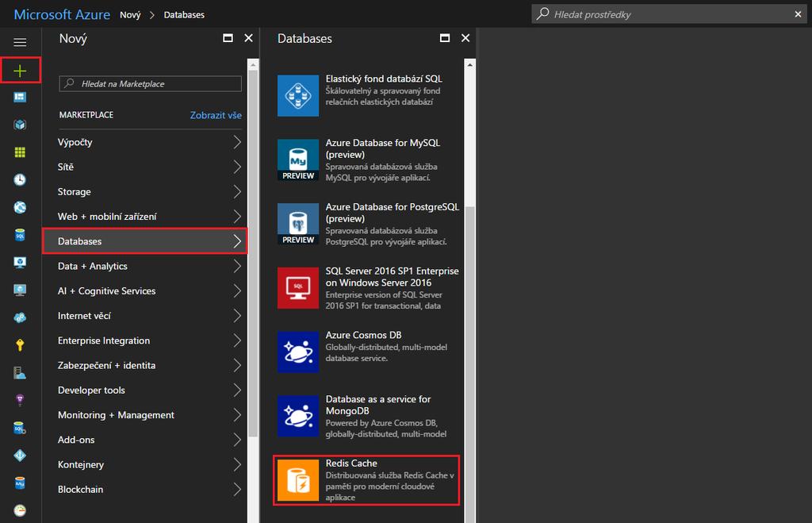Close the Databases blade
The width and height of the screenshot is (812, 523).
pos(465,38)
